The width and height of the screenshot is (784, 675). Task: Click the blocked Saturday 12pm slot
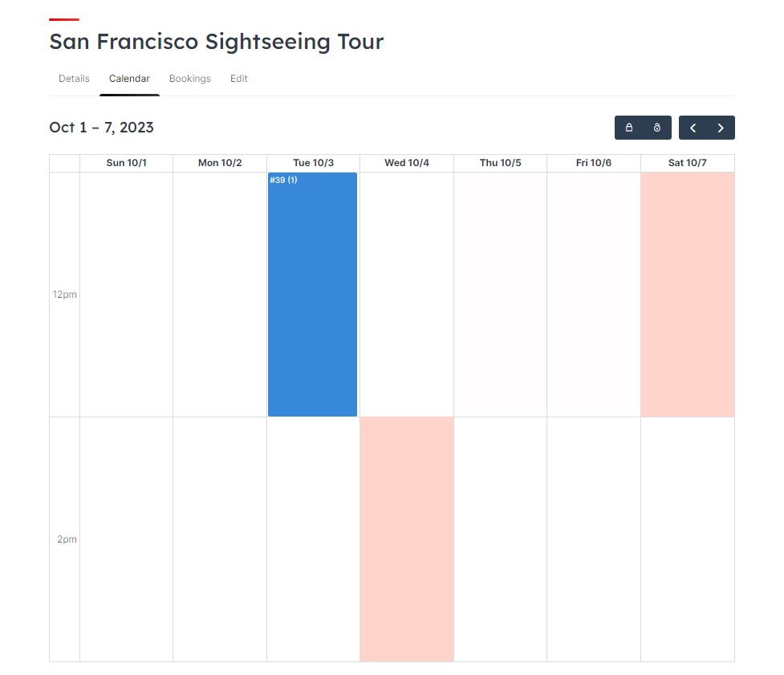[x=688, y=294]
